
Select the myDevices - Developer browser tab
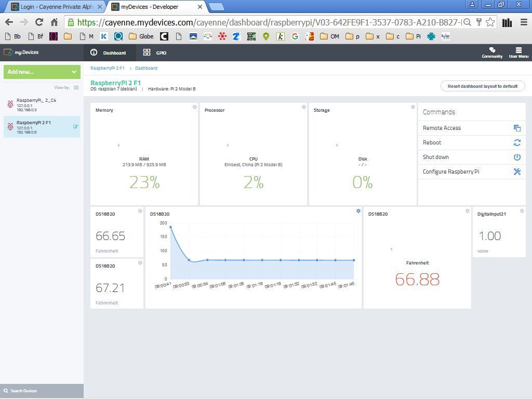point(157,7)
